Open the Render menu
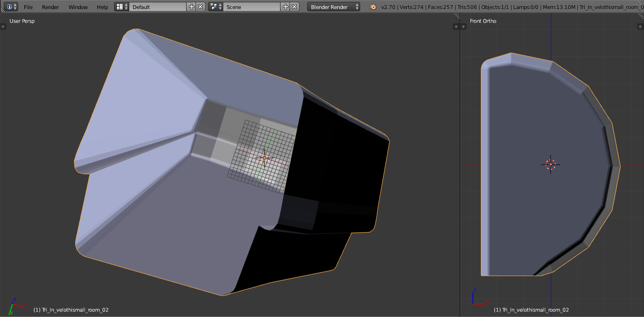Viewport: 644px width, 317px height. 51,7
